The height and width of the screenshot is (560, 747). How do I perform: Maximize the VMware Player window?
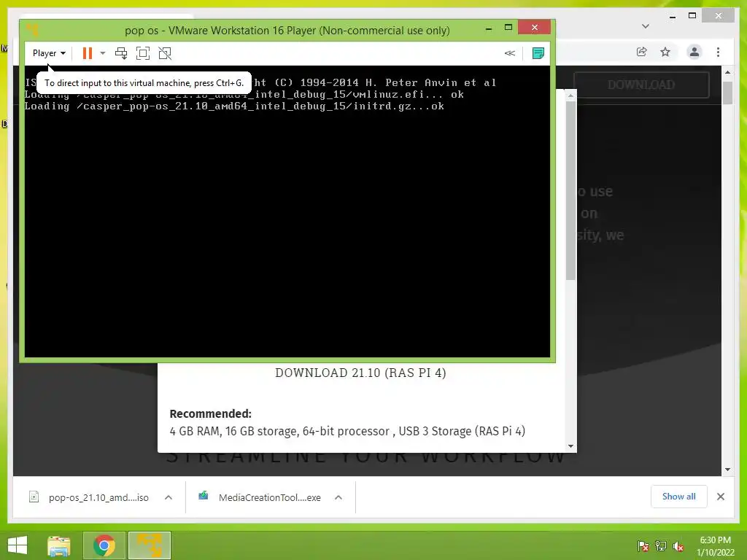pos(508,28)
